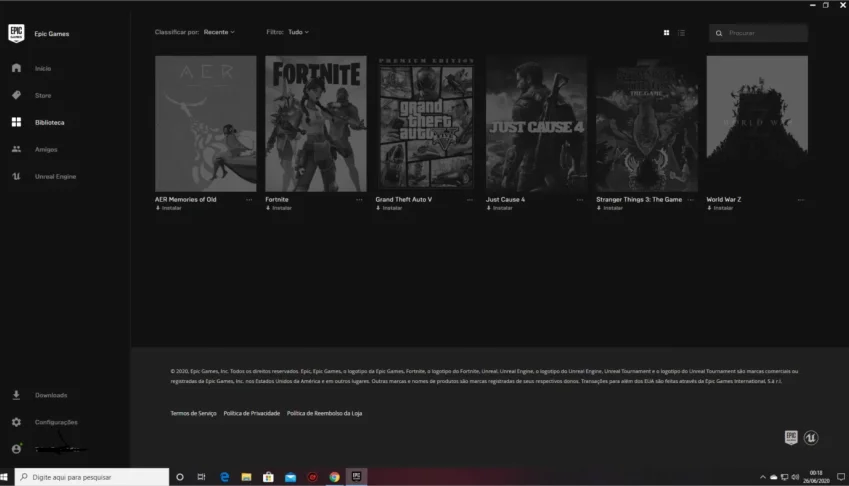The width and height of the screenshot is (849, 486).
Task: Install Grand Theft Auto V
Action: tap(389, 208)
